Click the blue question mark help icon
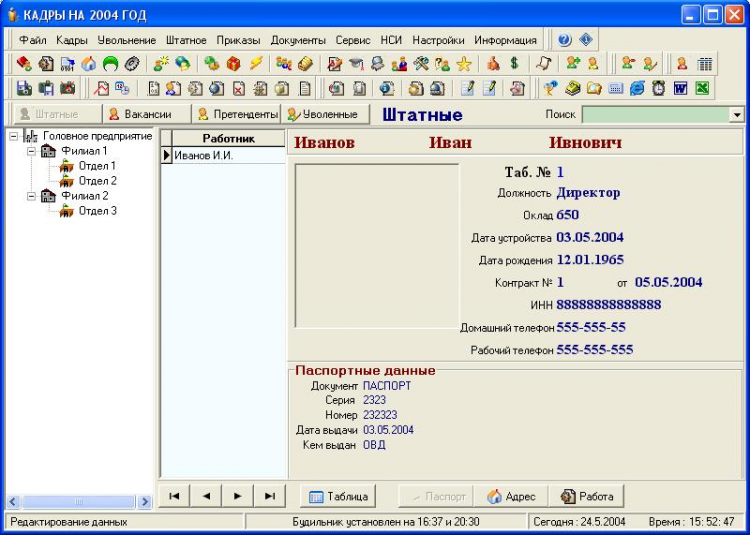The image size is (750, 535). point(564,40)
